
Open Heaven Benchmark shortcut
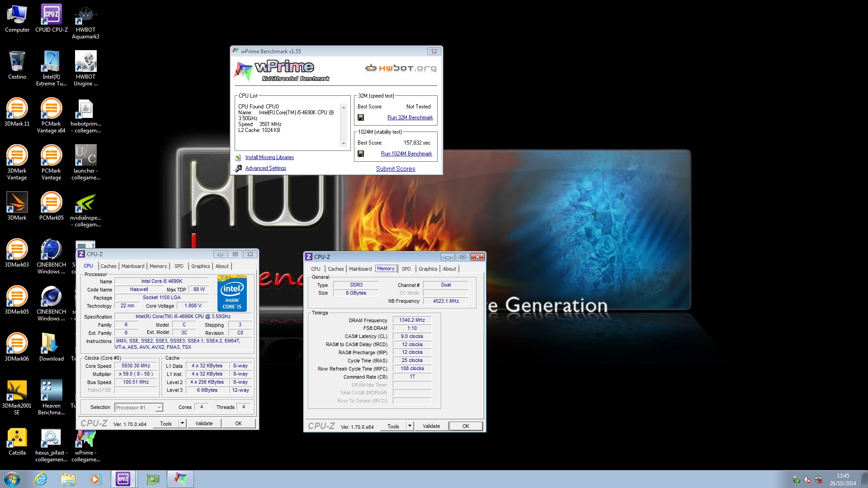[51, 398]
